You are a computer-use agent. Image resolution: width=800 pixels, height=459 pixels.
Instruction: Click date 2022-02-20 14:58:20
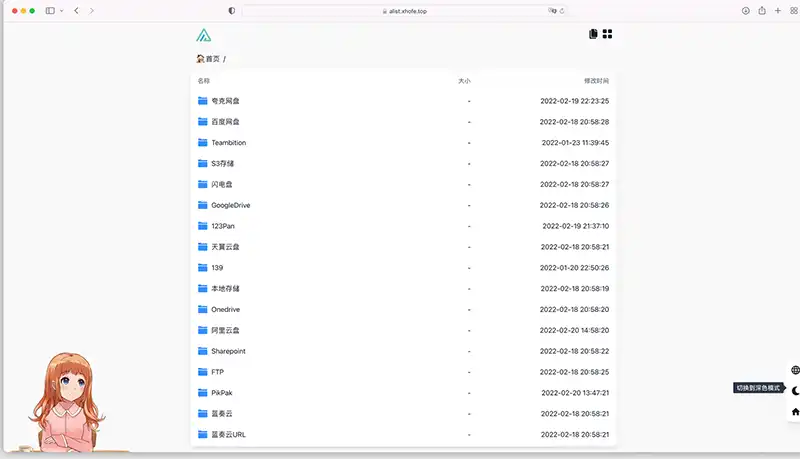(x=574, y=330)
